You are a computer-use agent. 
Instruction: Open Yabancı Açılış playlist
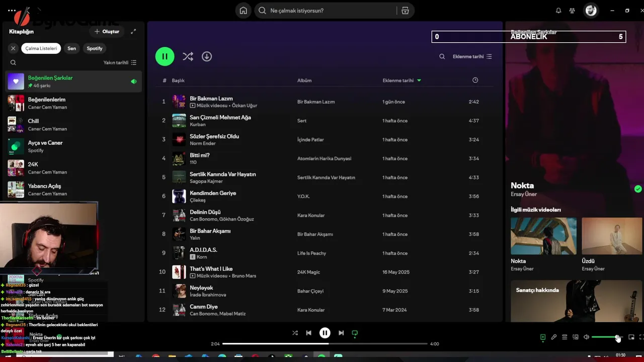pyautogui.click(x=73, y=190)
